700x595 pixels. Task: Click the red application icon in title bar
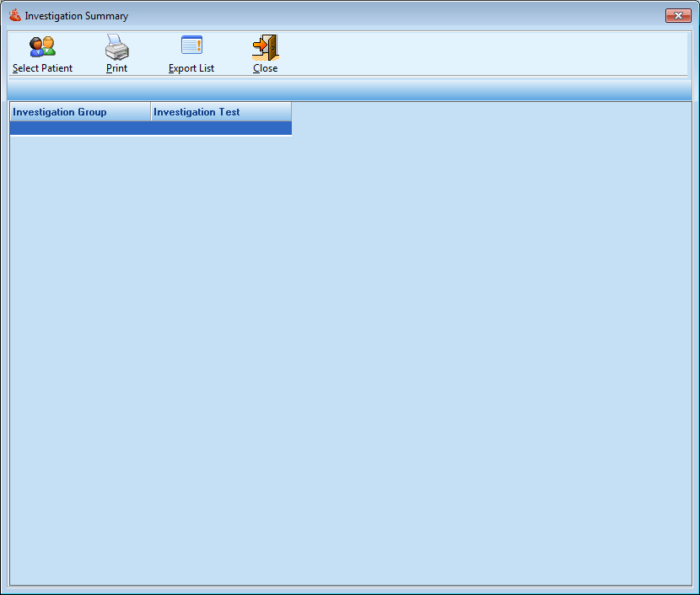pyautogui.click(x=14, y=15)
